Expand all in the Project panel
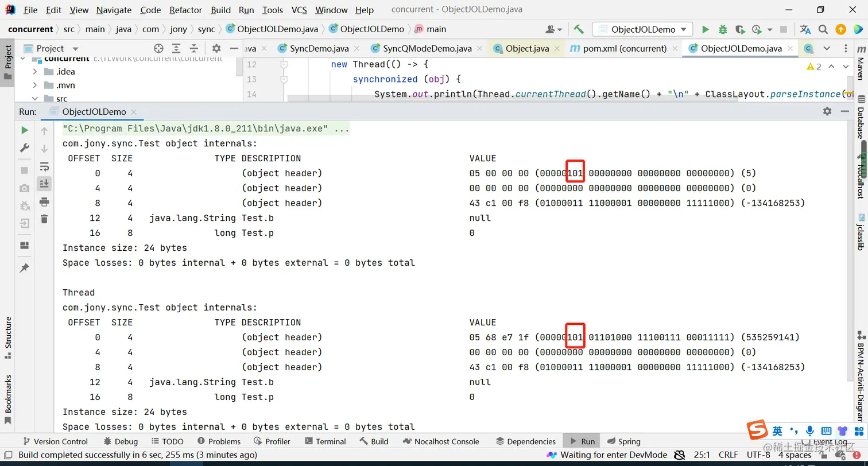The height and width of the screenshot is (466, 868). [176, 49]
